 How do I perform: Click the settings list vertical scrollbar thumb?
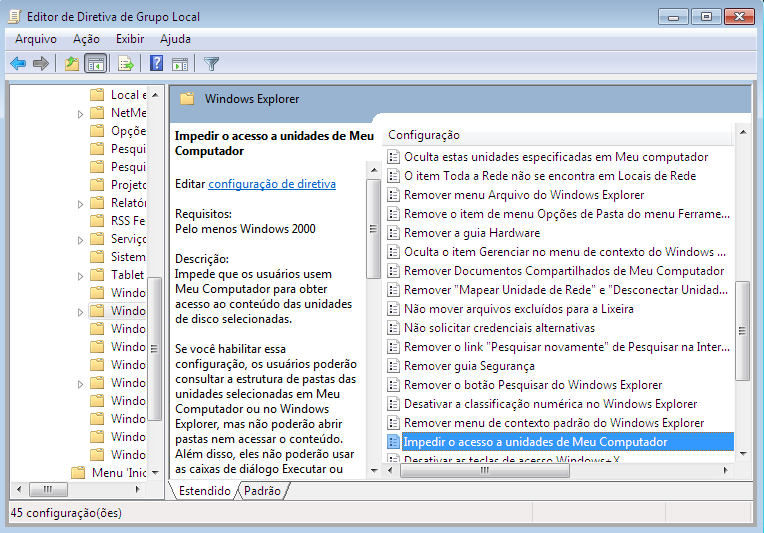tap(742, 331)
